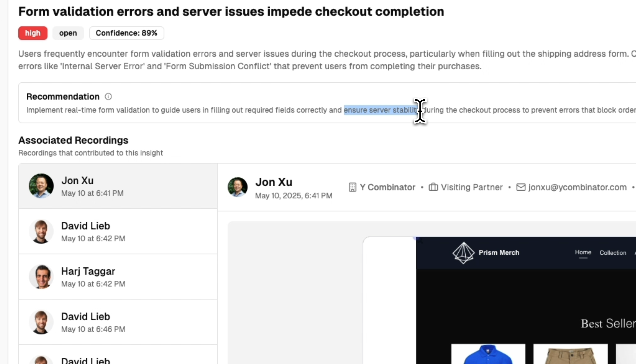The width and height of the screenshot is (636, 364).
Task: Click the Home tab in Prism Merch
Action: tap(583, 252)
